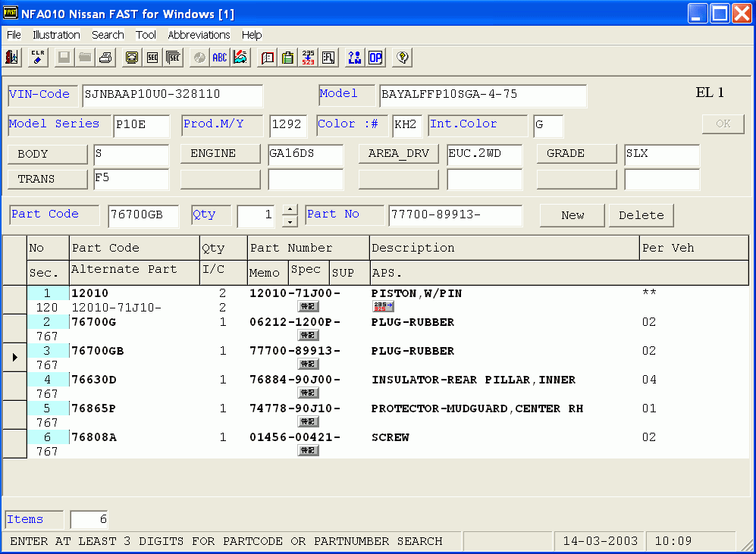This screenshot has width=756, height=554.
Task: Click the GRADE button
Action: [576, 154]
